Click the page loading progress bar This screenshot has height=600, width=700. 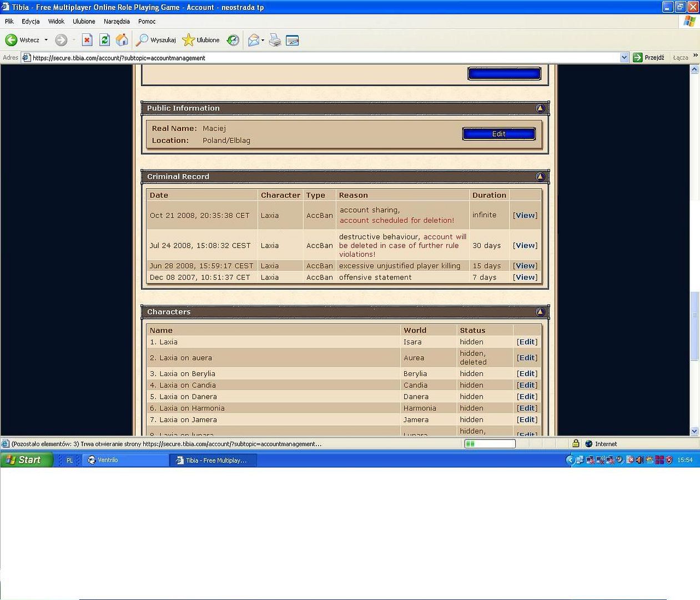click(x=490, y=444)
